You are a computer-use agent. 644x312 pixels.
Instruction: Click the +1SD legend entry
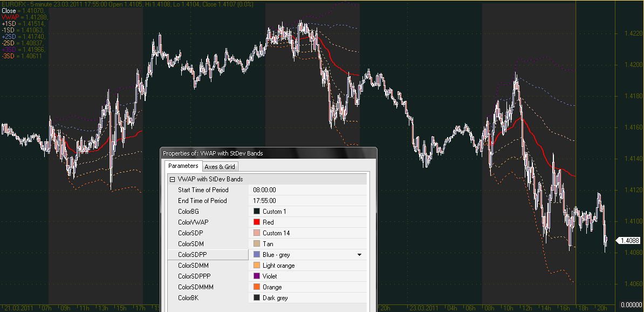[x=24, y=24]
